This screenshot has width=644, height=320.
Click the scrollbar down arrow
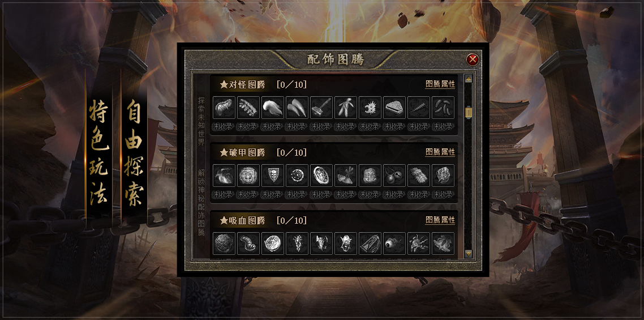coord(468,253)
